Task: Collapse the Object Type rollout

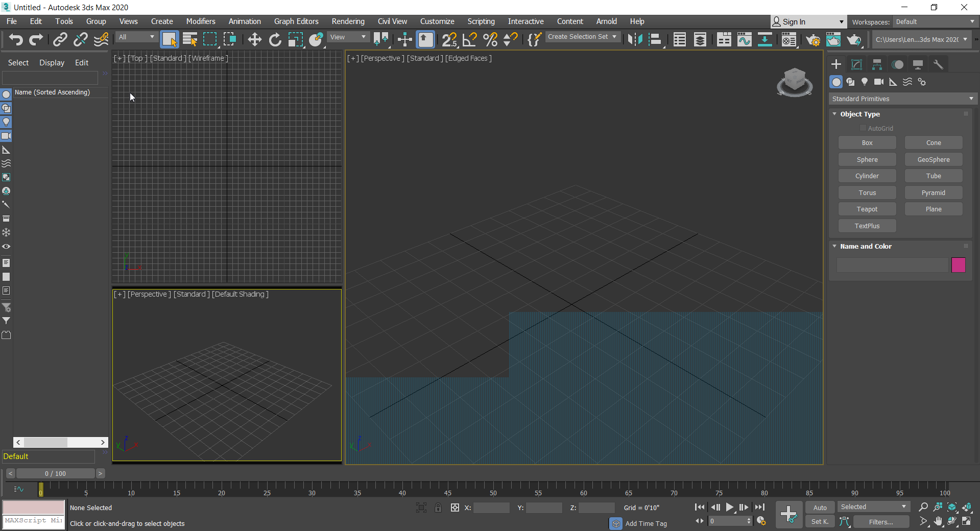Action: click(834, 114)
